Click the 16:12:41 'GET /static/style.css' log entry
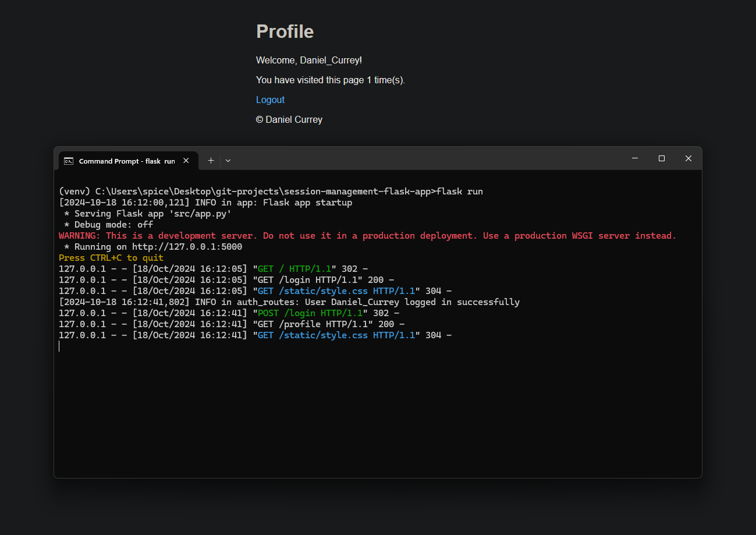 (x=255, y=335)
